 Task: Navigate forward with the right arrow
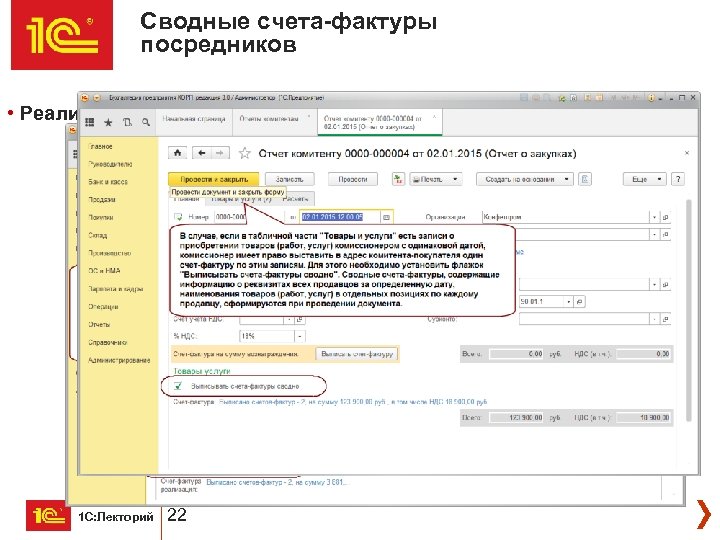tap(220, 153)
